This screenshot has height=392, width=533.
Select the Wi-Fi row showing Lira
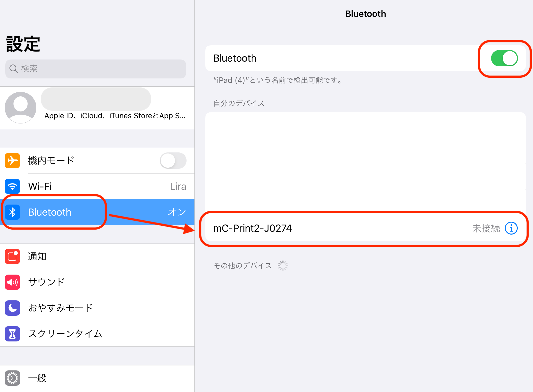[97, 186]
